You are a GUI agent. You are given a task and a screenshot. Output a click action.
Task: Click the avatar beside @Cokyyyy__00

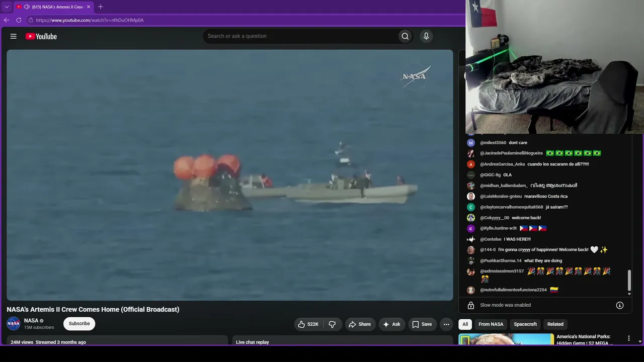(x=471, y=218)
